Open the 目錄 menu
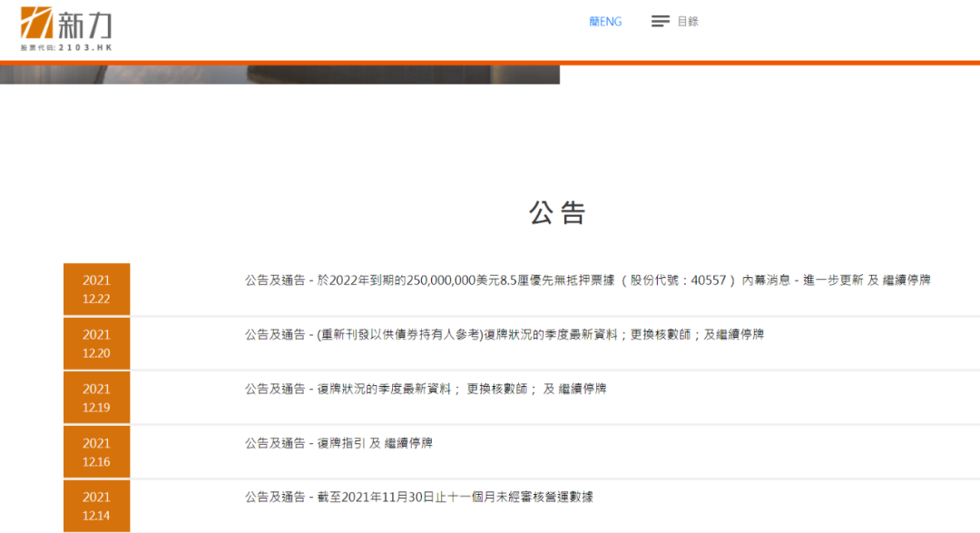 point(688,22)
